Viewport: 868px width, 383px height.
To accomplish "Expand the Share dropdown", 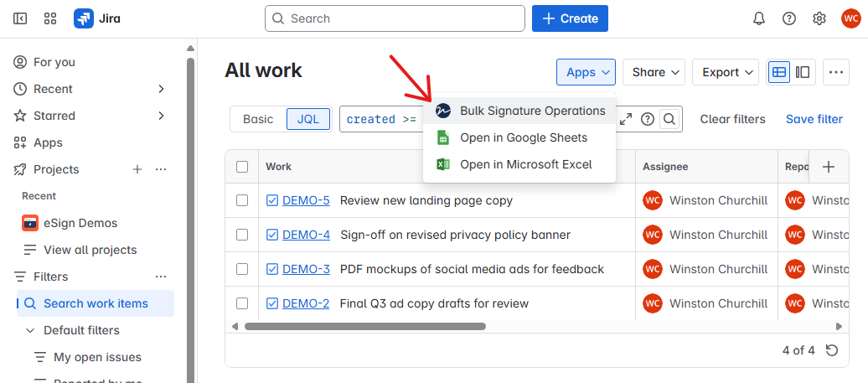I will point(654,72).
